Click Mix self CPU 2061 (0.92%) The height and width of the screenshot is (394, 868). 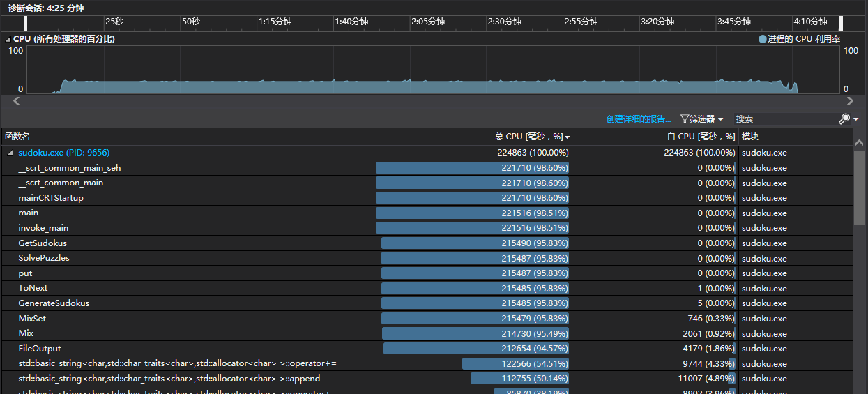[x=709, y=334]
